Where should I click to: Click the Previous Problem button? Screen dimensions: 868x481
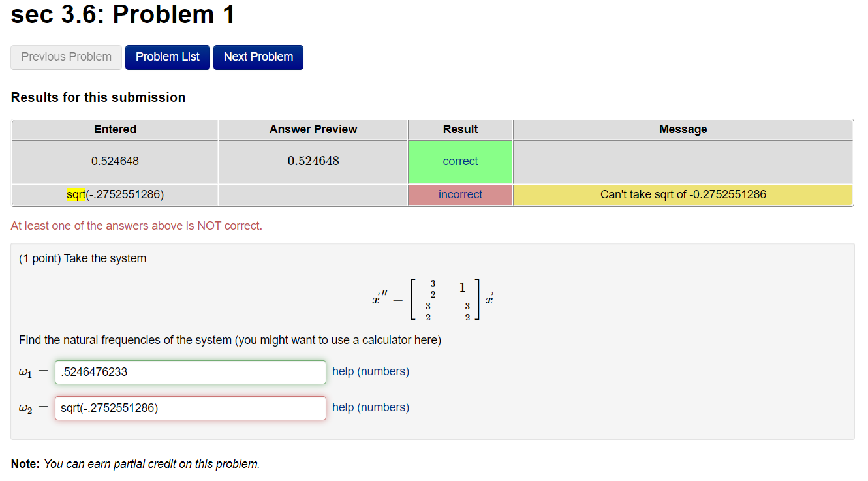coord(67,57)
